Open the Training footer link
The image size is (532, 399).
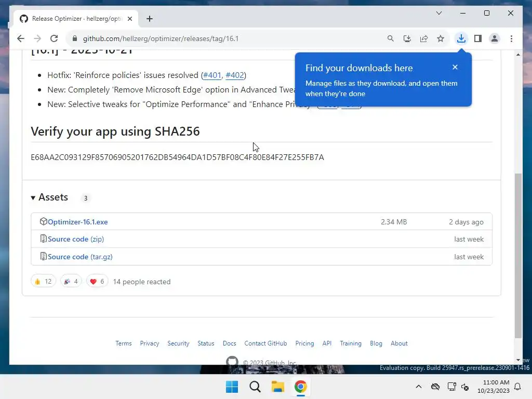351,343
